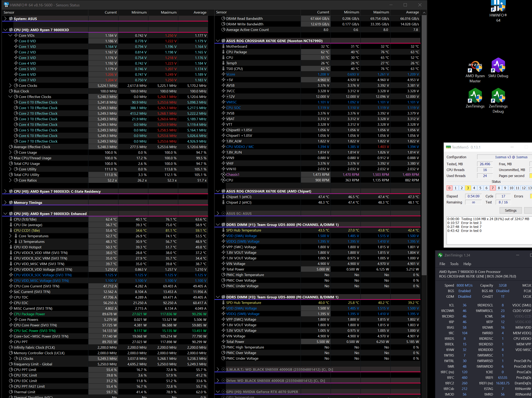Viewport: 532px width, 398px height.
Task: Click ZenTimings window title icon
Action: click(x=440, y=255)
